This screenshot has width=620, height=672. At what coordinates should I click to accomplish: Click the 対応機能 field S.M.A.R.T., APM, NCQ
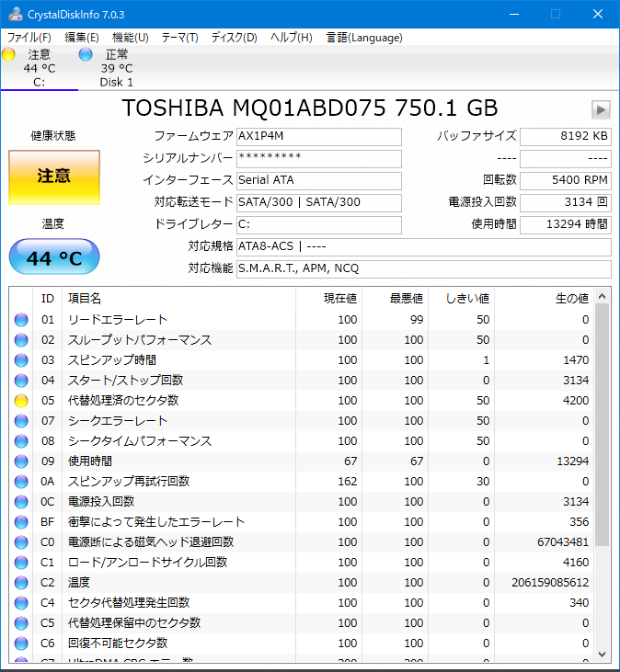[x=424, y=268]
